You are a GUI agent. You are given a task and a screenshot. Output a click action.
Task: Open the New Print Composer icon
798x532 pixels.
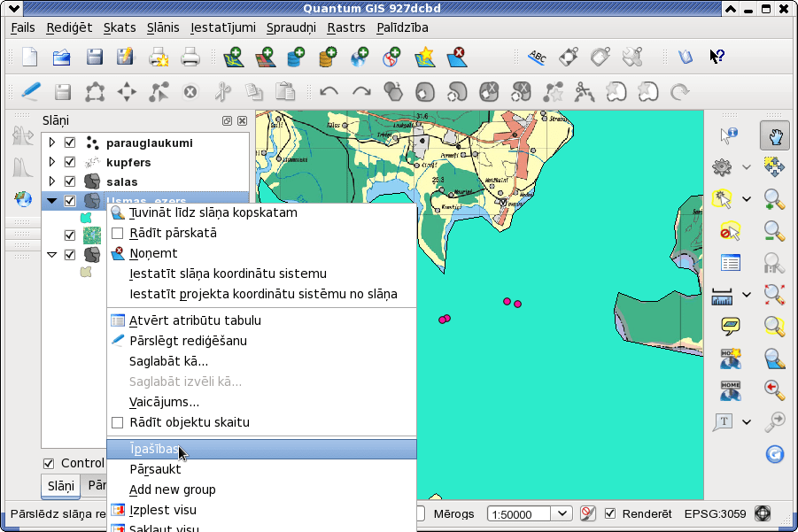coord(159,57)
